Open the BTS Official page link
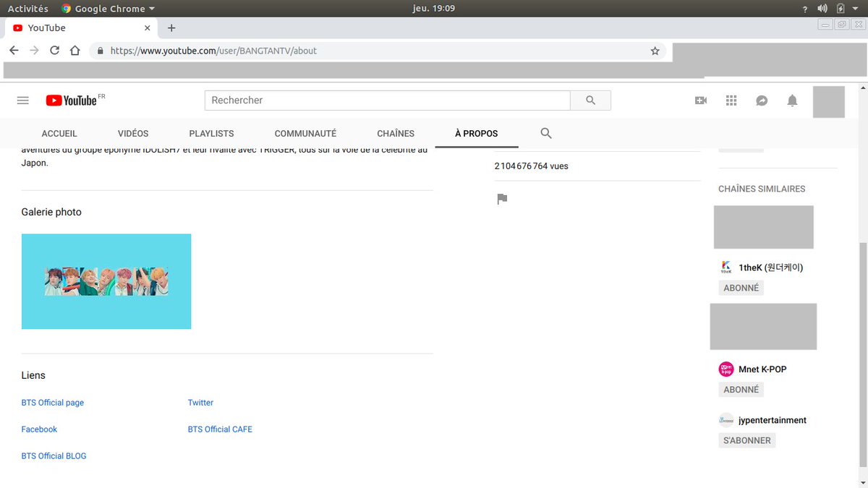The width and height of the screenshot is (868, 488). [x=53, y=403]
